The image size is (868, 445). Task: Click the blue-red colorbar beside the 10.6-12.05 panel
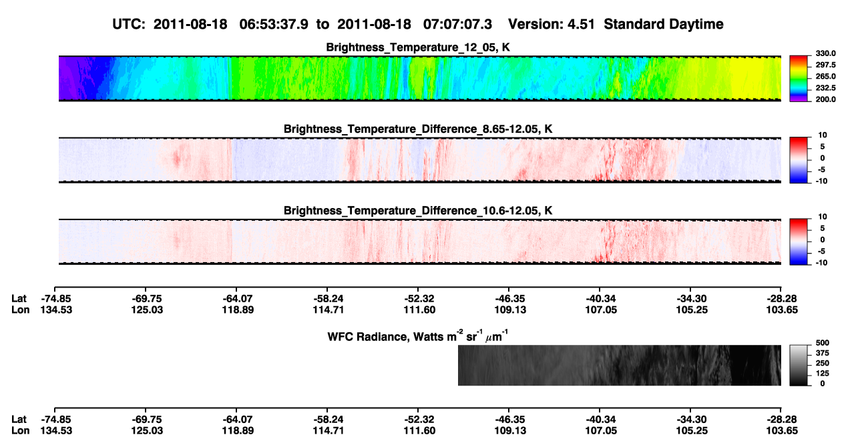tap(799, 242)
